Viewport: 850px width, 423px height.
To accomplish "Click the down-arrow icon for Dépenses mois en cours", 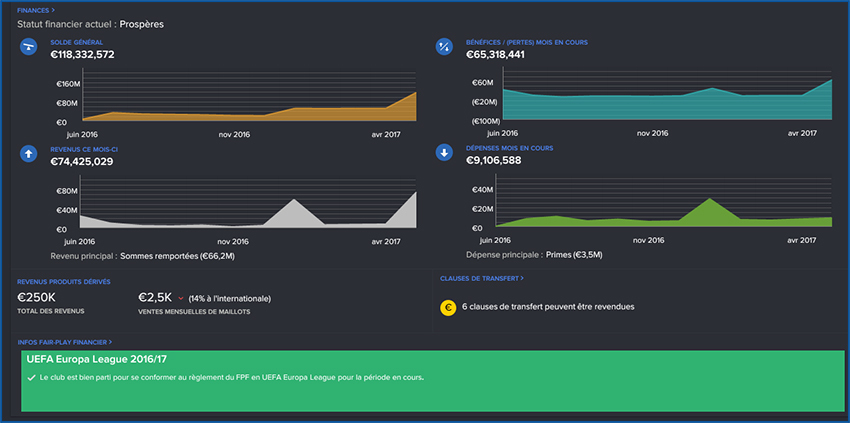I will click(x=445, y=153).
